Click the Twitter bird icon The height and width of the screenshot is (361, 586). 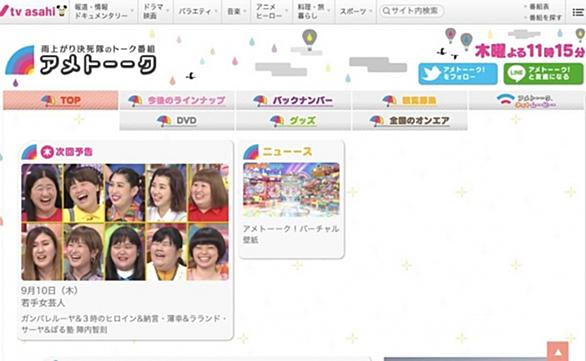(x=431, y=74)
